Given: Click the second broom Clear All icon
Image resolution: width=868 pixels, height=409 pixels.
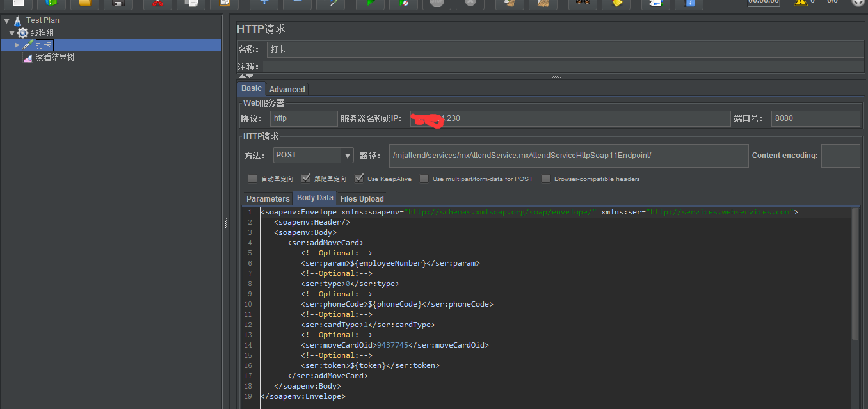Looking at the screenshot, I should [543, 3].
